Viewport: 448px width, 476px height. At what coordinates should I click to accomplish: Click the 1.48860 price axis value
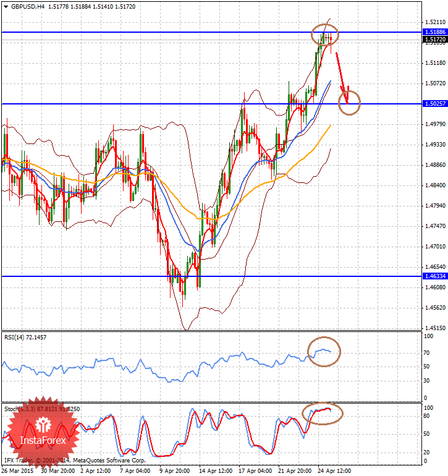tap(435, 165)
